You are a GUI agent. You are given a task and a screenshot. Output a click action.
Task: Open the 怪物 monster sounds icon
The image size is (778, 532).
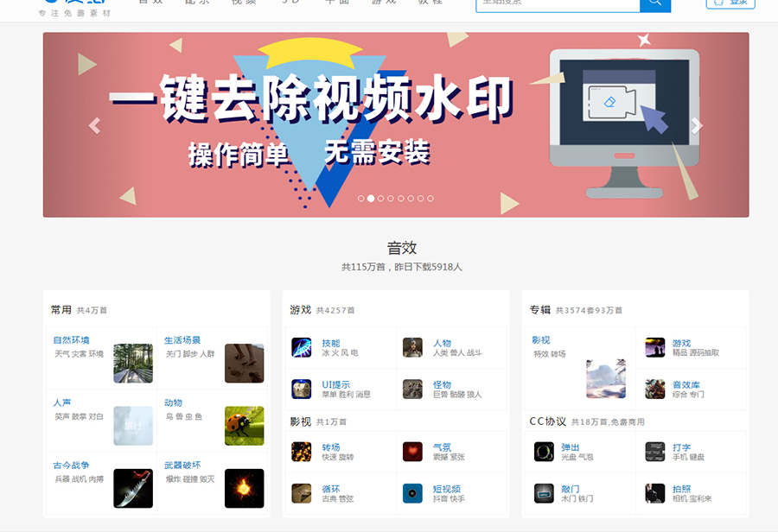(412, 389)
